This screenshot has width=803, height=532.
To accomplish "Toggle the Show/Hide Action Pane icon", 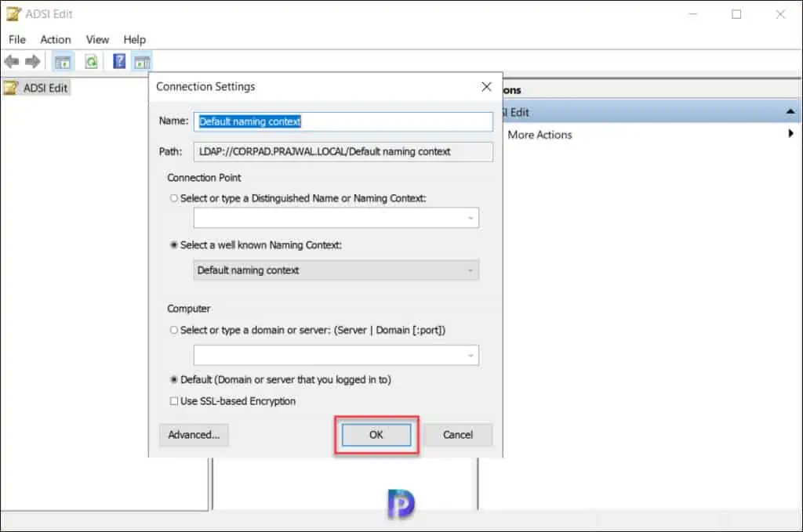I will tap(143, 62).
